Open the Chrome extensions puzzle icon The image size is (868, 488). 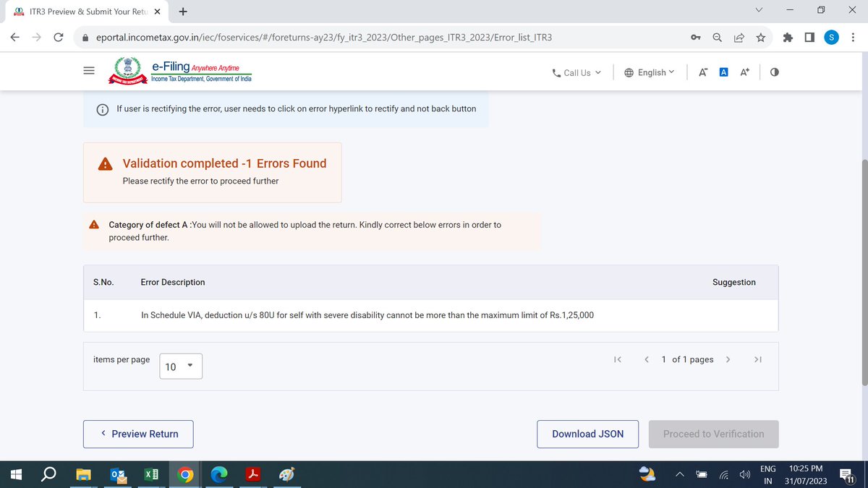tap(789, 38)
